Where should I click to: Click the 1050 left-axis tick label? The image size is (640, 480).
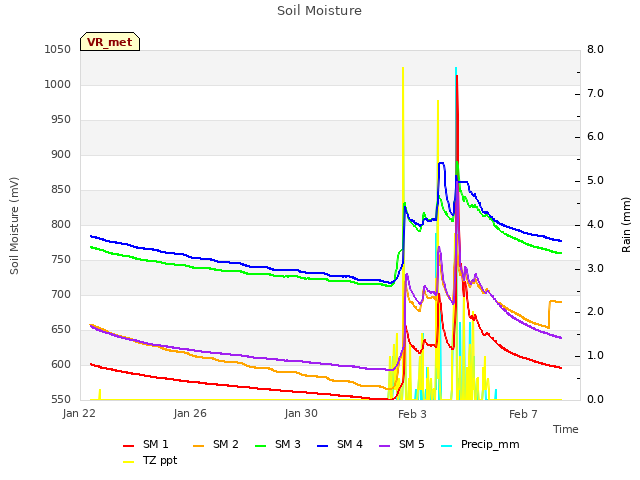click(58, 49)
